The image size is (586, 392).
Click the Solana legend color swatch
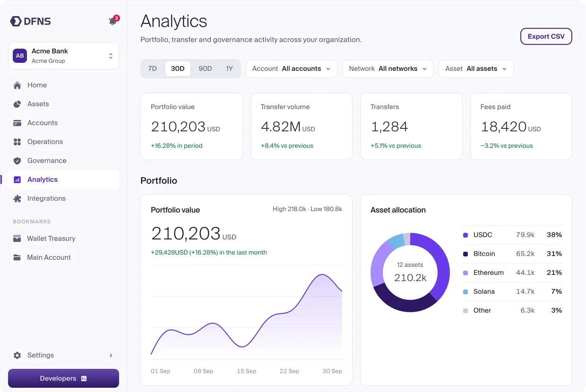(x=465, y=291)
